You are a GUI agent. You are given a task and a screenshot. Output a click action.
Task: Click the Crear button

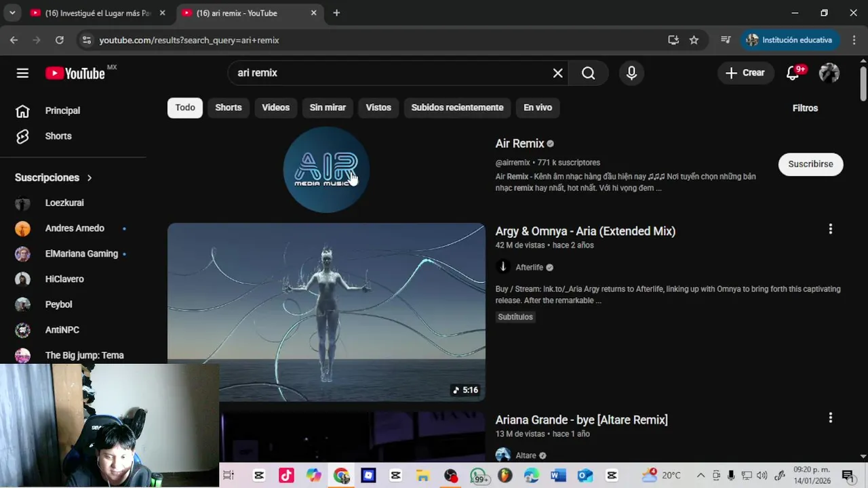pos(745,73)
